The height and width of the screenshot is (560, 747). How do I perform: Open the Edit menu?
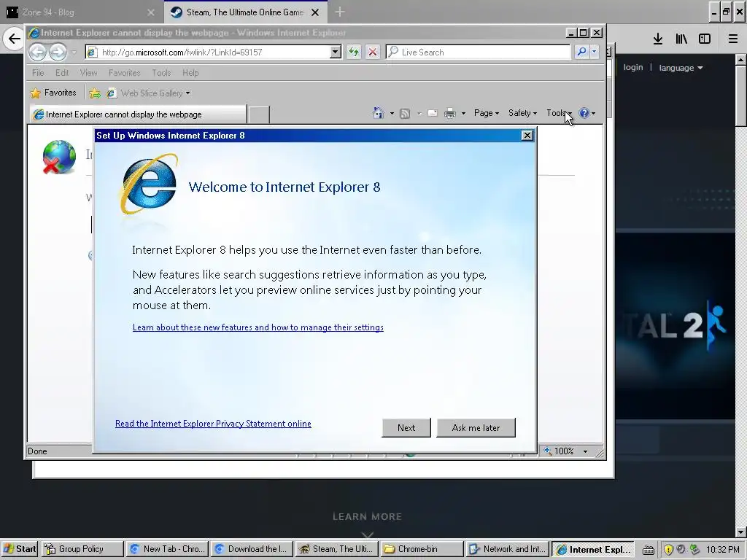tap(62, 73)
